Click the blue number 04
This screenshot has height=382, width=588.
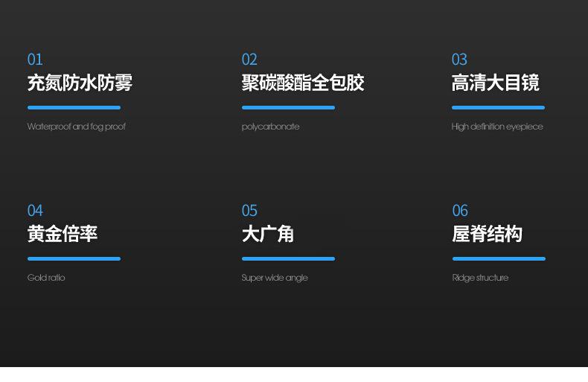pos(35,211)
